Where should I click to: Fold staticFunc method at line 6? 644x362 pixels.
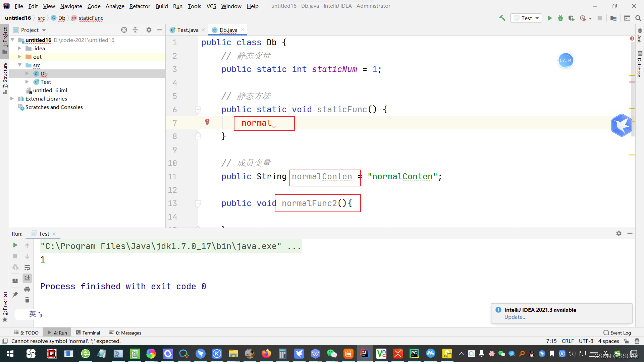(198, 110)
